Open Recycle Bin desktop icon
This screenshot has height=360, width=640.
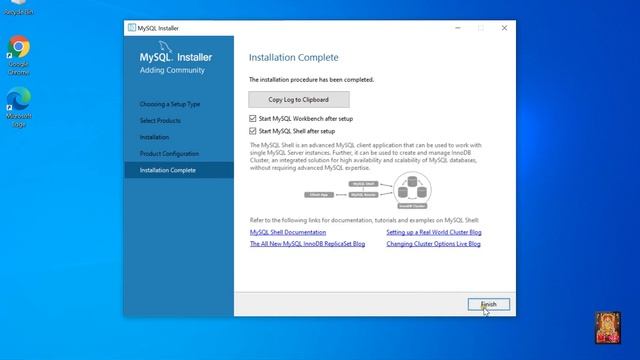[x=18, y=8]
